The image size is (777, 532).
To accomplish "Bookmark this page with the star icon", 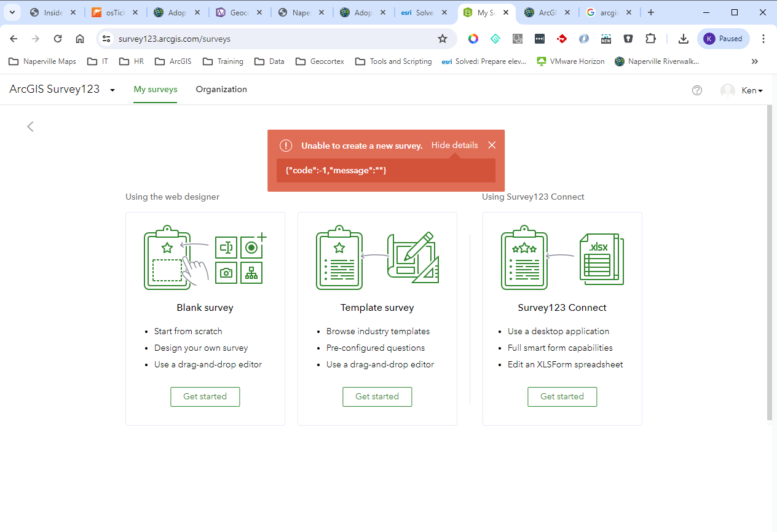I will (443, 39).
